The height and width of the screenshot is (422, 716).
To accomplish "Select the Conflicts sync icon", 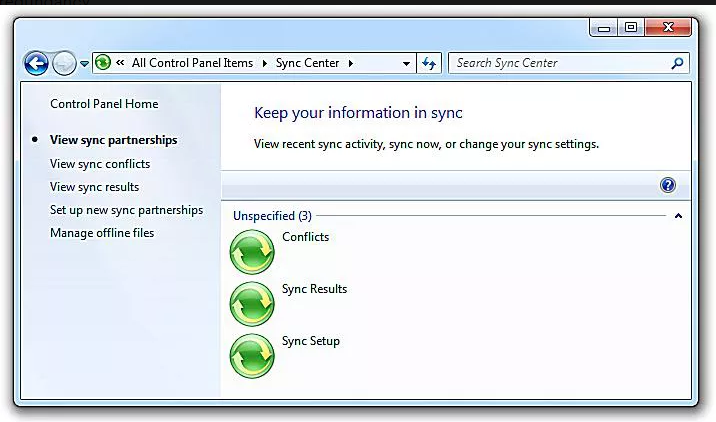I will pyautogui.click(x=252, y=252).
